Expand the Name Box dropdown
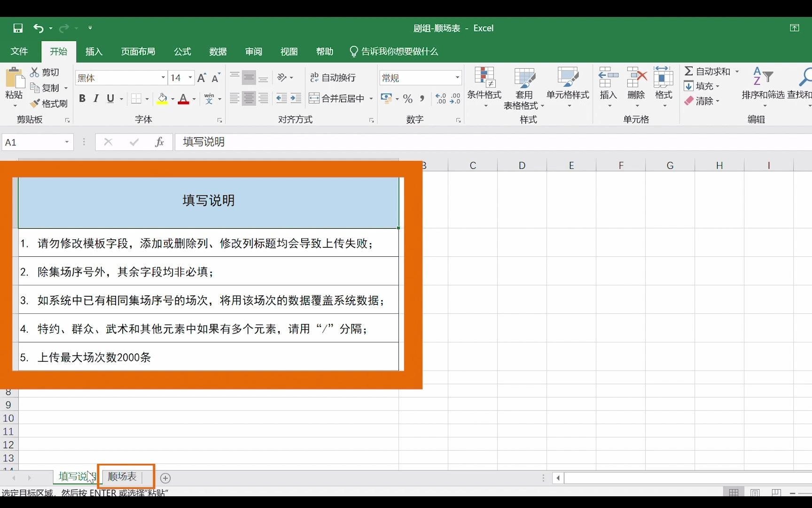 67,142
